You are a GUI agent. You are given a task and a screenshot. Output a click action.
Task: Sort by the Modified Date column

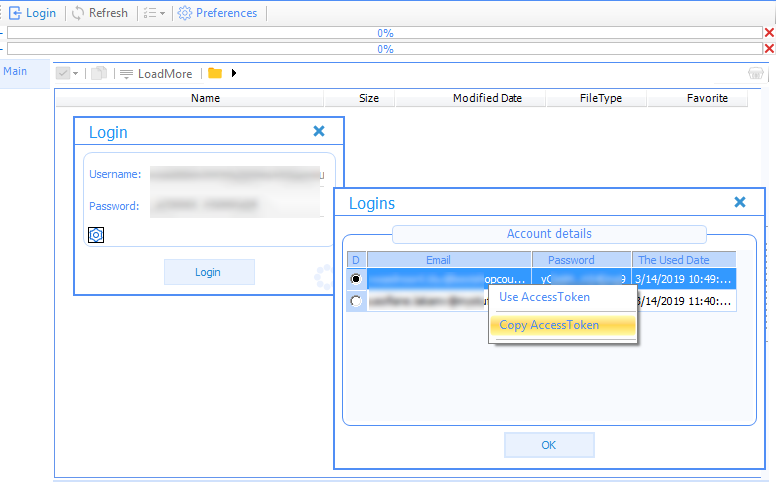[471, 98]
